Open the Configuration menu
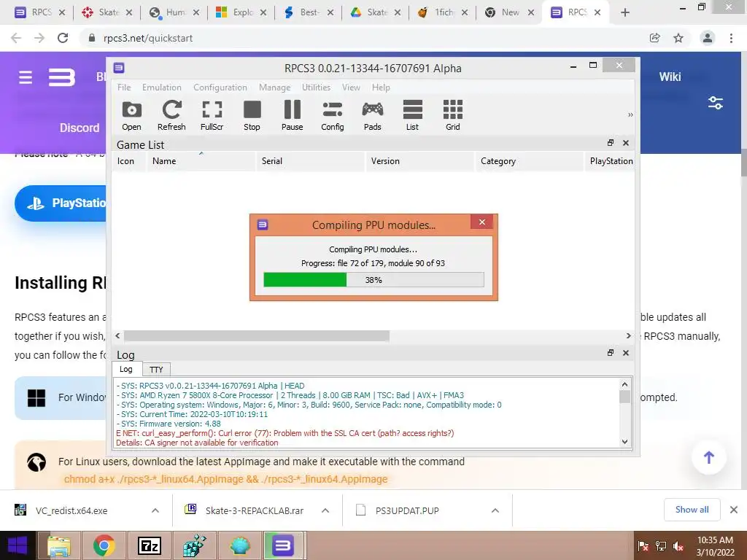This screenshot has height=560, width=747. coord(220,87)
